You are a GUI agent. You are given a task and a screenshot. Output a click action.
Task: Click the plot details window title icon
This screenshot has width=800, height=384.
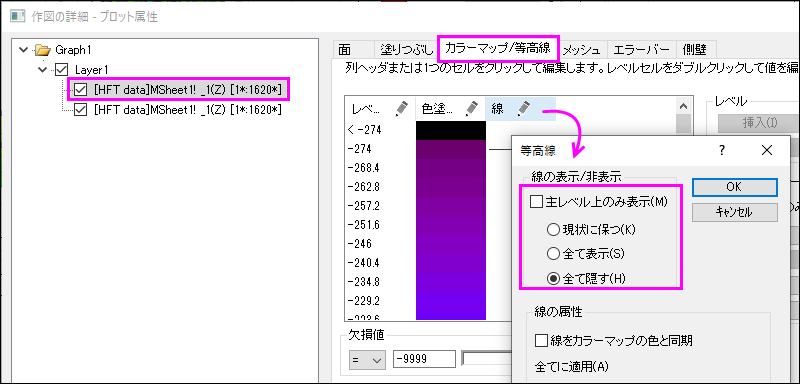click(x=18, y=16)
